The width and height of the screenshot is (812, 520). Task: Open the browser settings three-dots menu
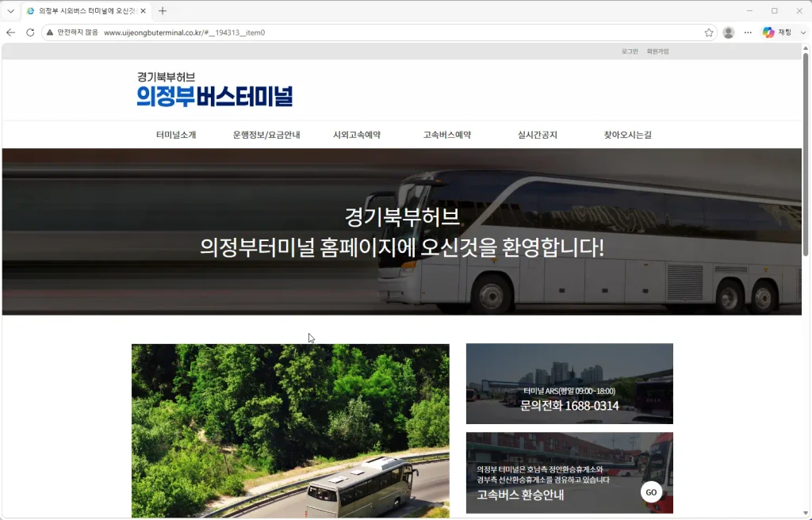(x=748, y=32)
